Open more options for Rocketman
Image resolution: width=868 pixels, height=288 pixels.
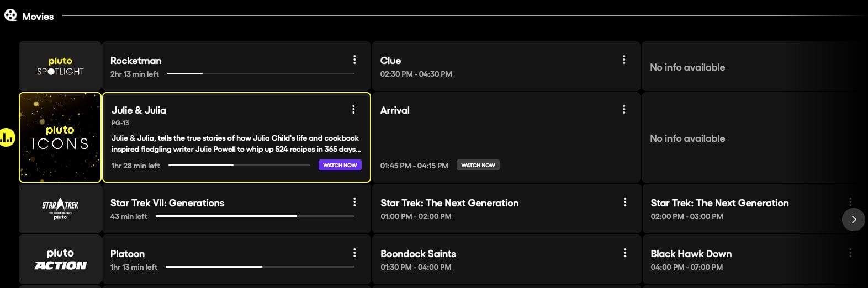point(354,60)
